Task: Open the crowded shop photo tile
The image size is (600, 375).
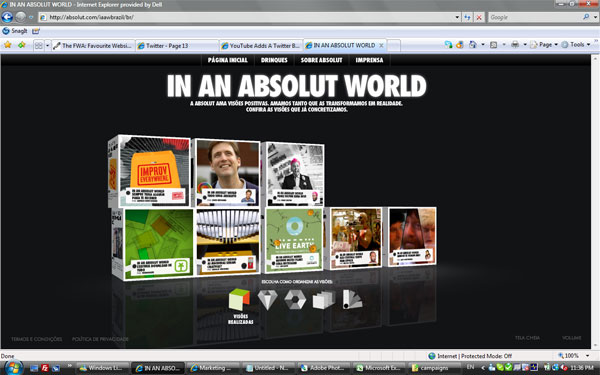Action: (356, 238)
